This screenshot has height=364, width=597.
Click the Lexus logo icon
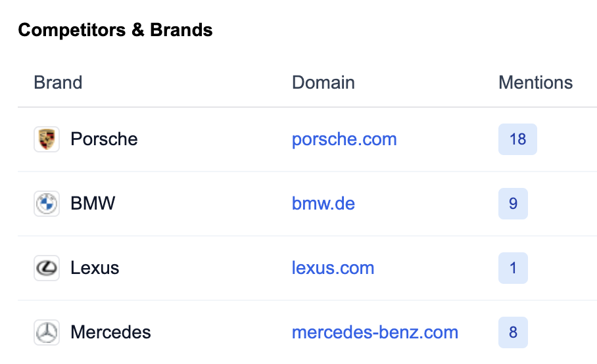point(47,268)
